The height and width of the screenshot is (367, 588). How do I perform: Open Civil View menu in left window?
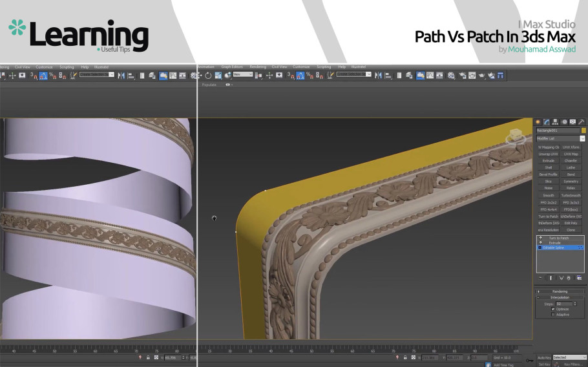[x=23, y=67]
